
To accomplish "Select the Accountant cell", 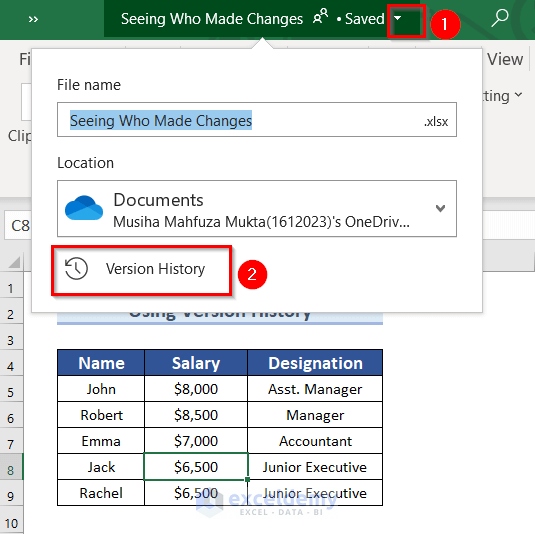I will (315, 441).
